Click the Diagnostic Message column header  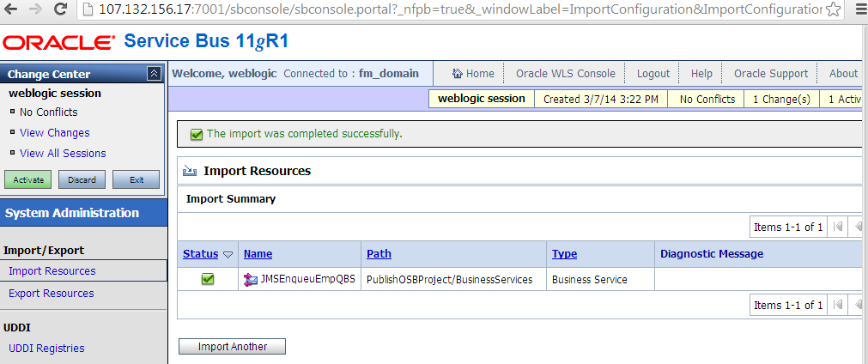(712, 254)
